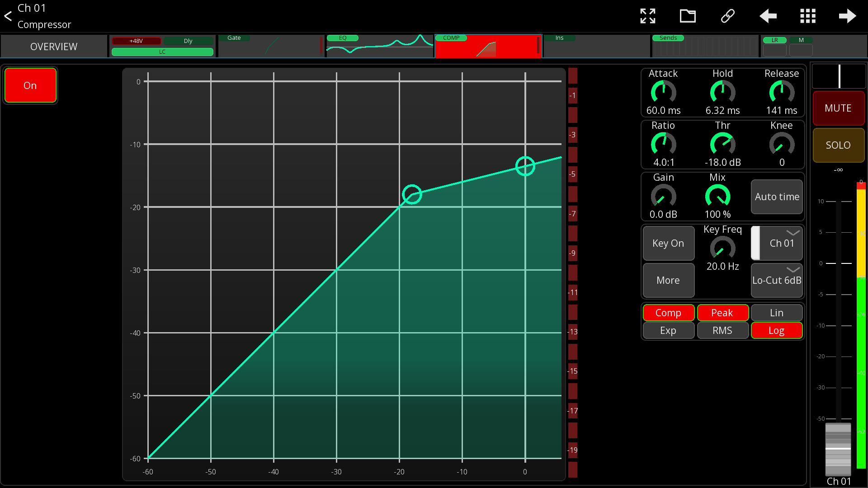This screenshot has height=488, width=868.
Task: Mute channel 01
Action: pyautogui.click(x=838, y=108)
